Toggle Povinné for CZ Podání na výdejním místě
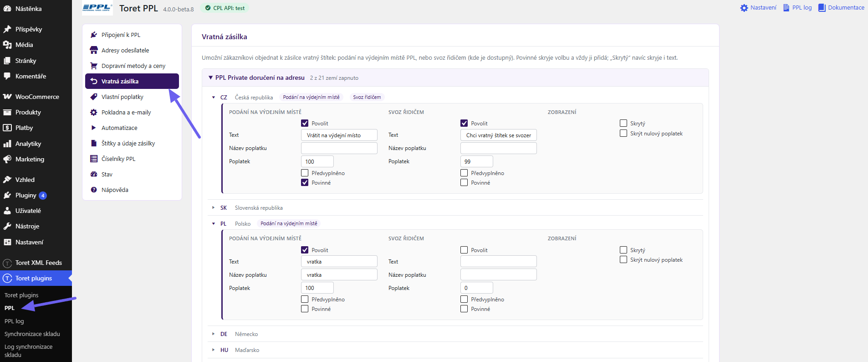The height and width of the screenshot is (362, 868). 305,182
